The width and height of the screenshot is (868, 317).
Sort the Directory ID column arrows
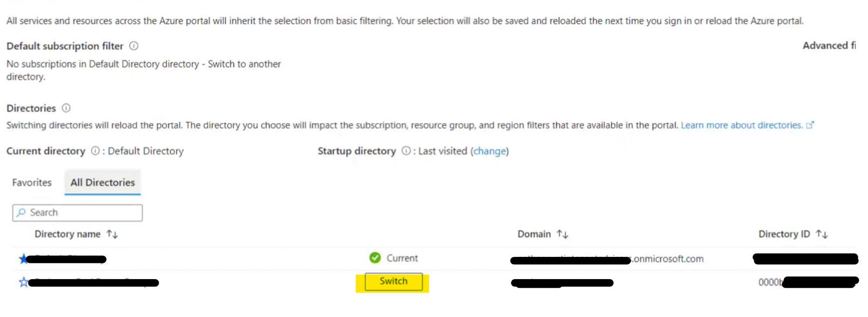click(822, 234)
